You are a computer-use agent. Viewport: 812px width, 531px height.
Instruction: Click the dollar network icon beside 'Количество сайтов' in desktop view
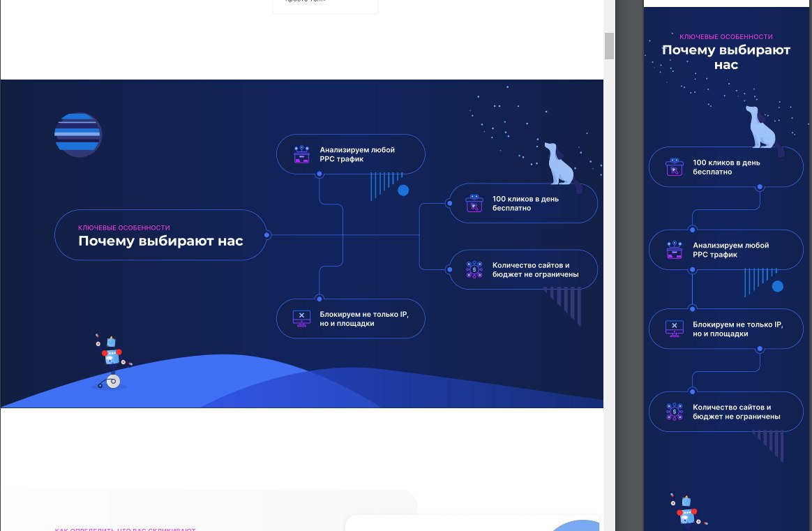(474, 269)
